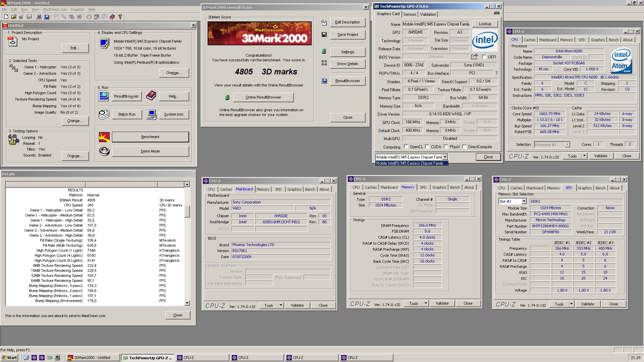The width and height of the screenshot is (644, 362).
Task: Click the Demo Mode icon in Run section
Action: tap(104, 151)
